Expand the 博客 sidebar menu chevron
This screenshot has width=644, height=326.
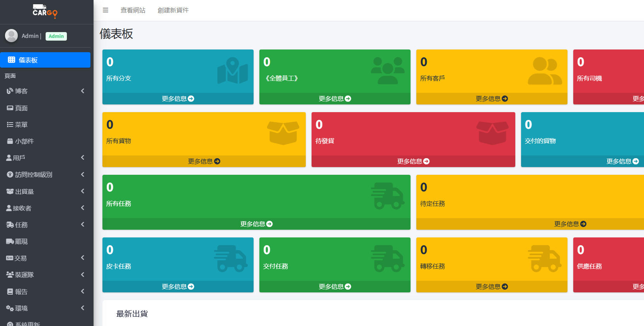click(83, 91)
